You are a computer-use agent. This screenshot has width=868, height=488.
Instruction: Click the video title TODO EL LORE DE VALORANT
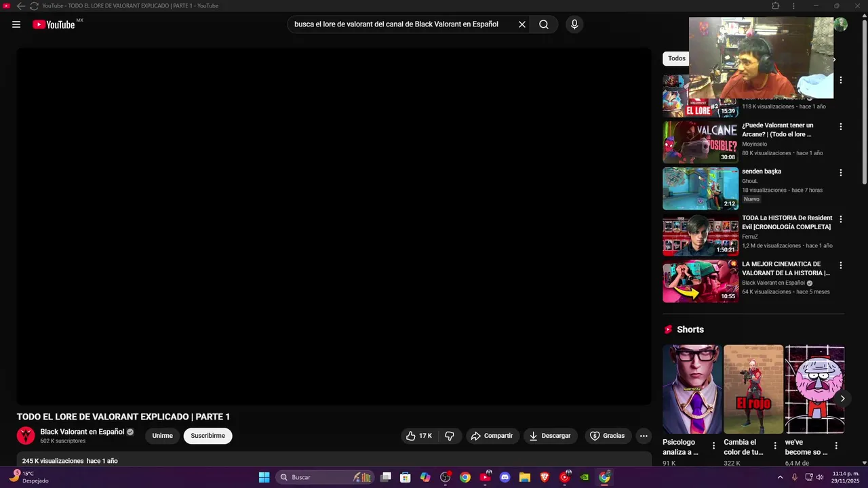click(123, 417)
